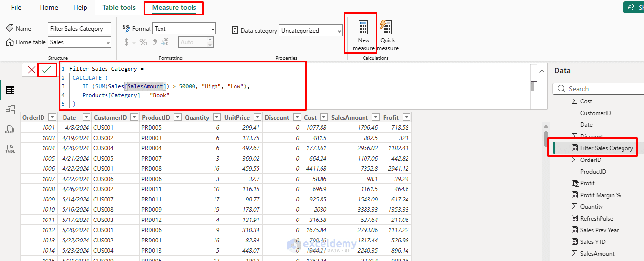Click the New measure icon
This screenshot has height=261, width=644.
click(x=363, y=27)
